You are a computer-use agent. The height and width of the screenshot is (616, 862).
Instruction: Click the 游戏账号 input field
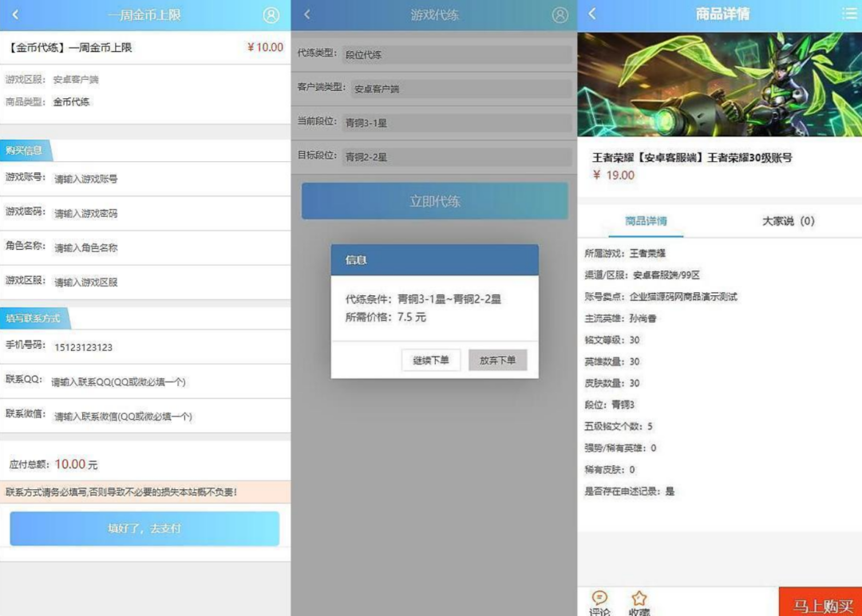coord(168,180)
